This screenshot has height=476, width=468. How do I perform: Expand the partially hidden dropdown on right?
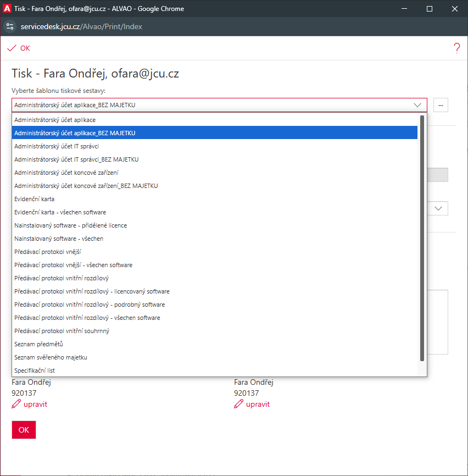(439, 208)
